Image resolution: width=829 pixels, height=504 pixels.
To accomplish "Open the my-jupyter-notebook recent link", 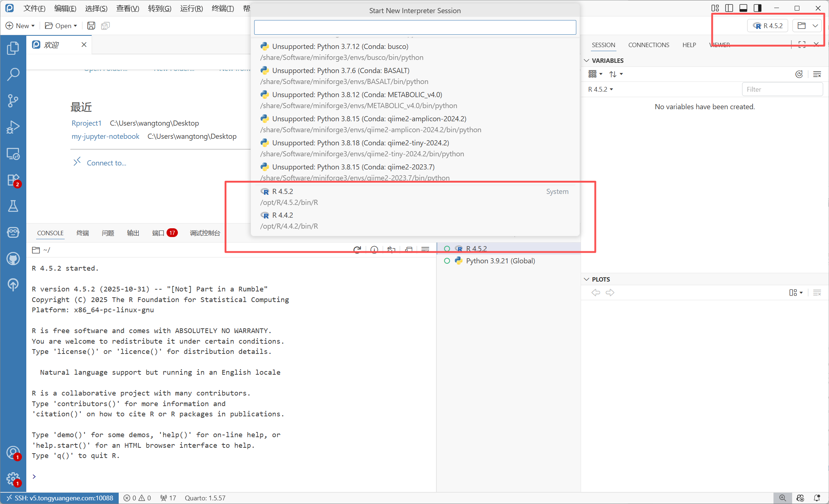I will [105, 136].
